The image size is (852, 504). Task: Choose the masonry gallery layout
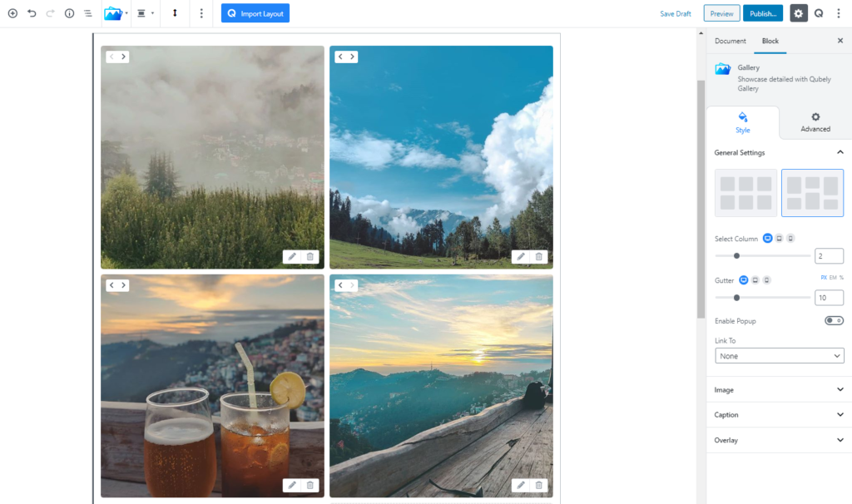[x=812, y=193]
